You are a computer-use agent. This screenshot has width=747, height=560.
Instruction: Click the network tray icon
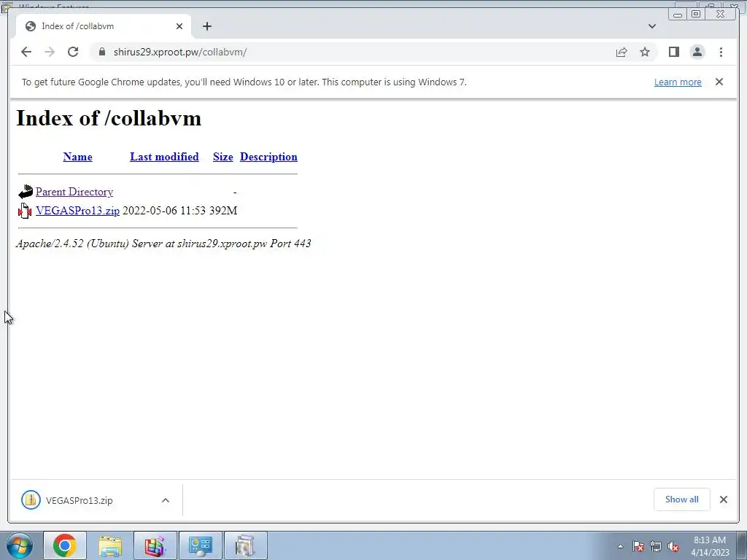[656, 547]
